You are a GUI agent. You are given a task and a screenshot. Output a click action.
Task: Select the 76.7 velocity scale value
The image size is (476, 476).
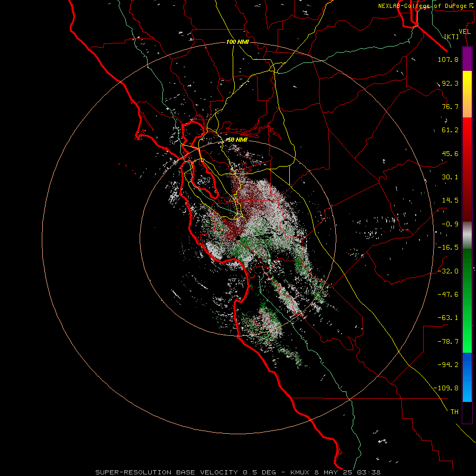[x=450, y=106]
